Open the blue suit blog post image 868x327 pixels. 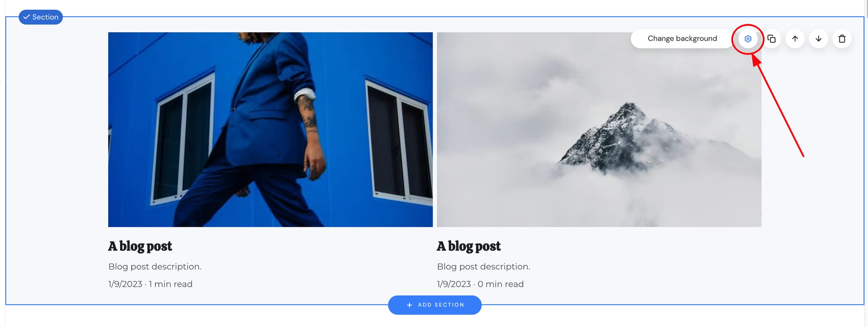coord(270,129)
